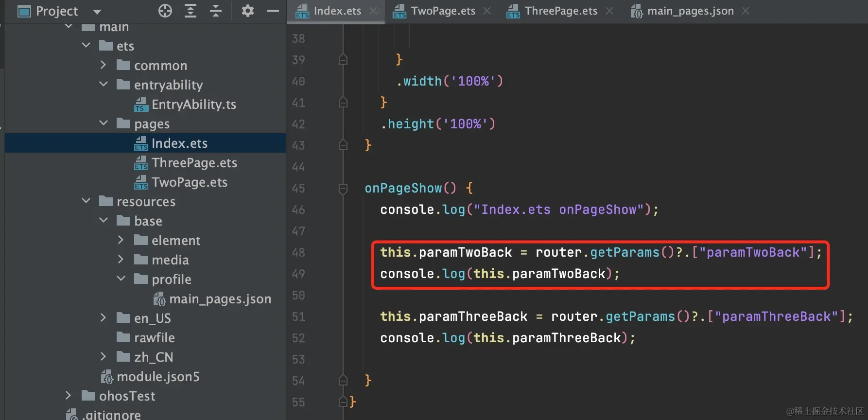Click getParams on the paramThreeBack line
The height and width of the screenshot is (420, 868).
[x=641, y=316]
